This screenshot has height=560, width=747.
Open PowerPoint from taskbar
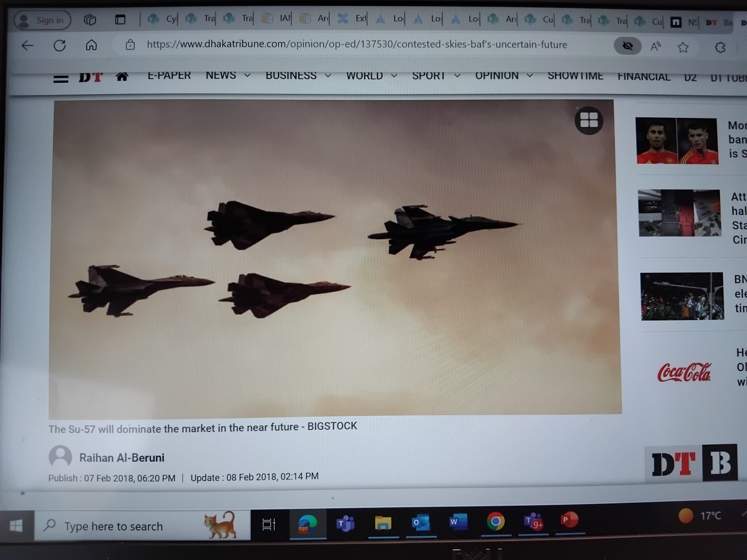(x=569, y=520)
